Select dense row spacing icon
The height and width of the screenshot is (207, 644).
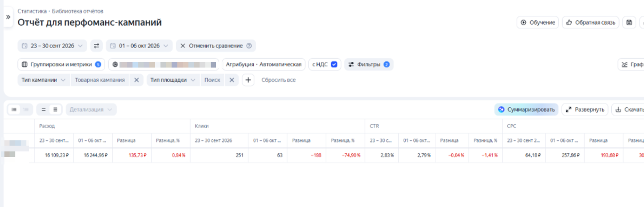(55, 110)
